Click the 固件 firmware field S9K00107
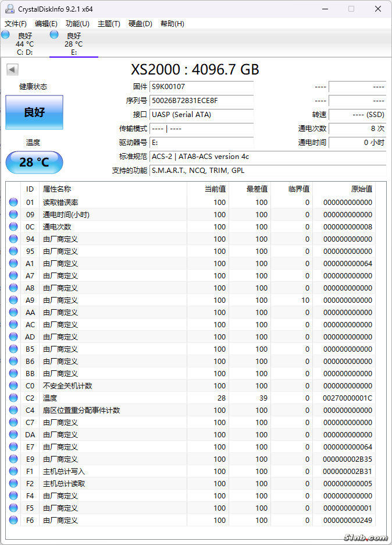Viewport: 392px width, 545px height. (x=201, y=87)
